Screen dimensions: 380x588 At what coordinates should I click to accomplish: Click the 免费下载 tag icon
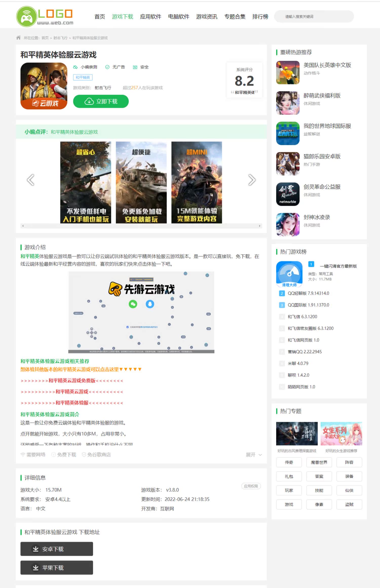[53, 455]
